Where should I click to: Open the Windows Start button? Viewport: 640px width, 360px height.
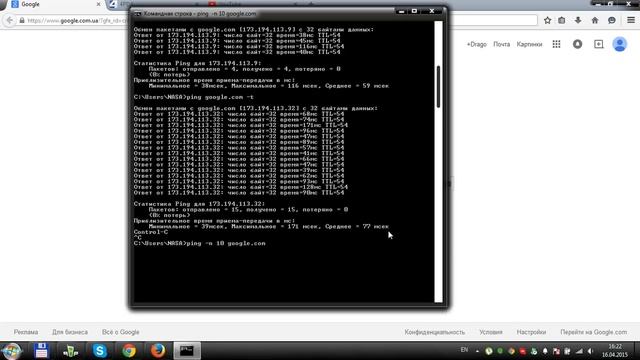pos(11,351)
